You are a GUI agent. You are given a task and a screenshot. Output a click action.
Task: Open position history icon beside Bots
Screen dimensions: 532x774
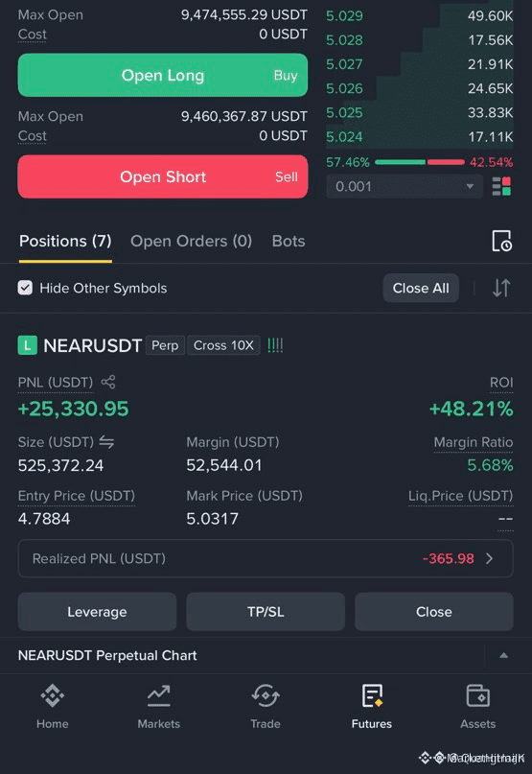tap(502, 241)
